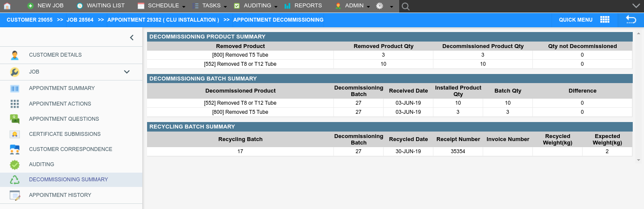Viewport: 644px width, 209px height.
Task: Click the Appointment Questions icon
Action: point(15,119)
